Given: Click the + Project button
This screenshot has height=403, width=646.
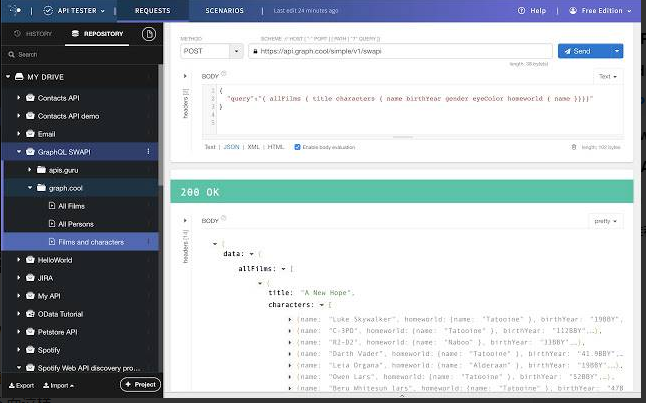Looking at the screenshot, I should tap(140, 385).
